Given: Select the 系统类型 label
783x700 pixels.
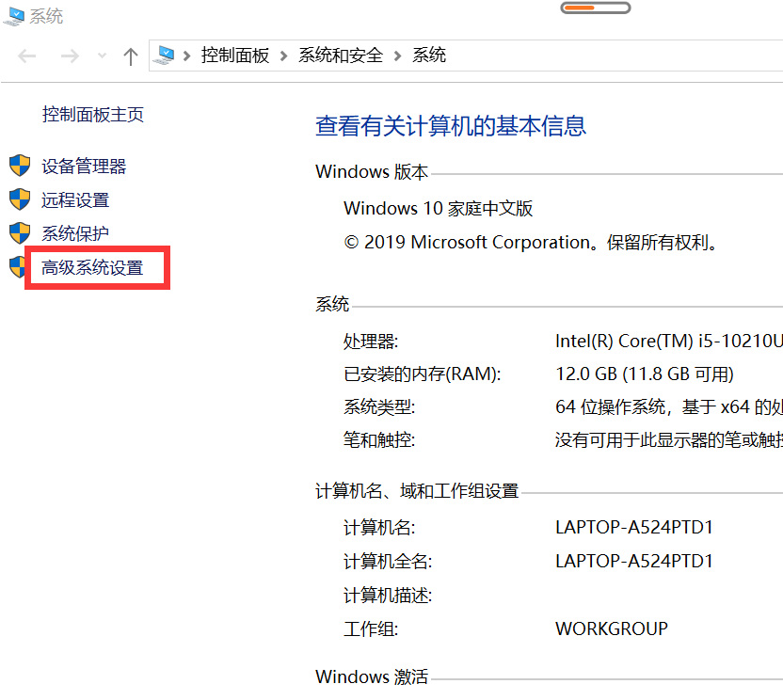Looking at the screenshot, I should pyautogui.click(x=379, y=406).
